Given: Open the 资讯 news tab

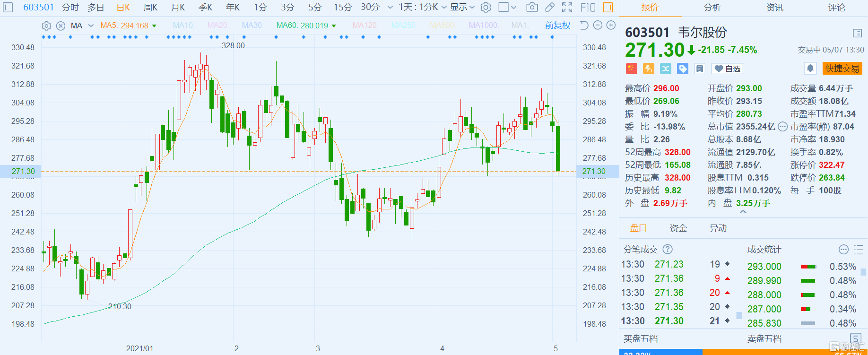Looking at the screenshot, I should point(774,8).
